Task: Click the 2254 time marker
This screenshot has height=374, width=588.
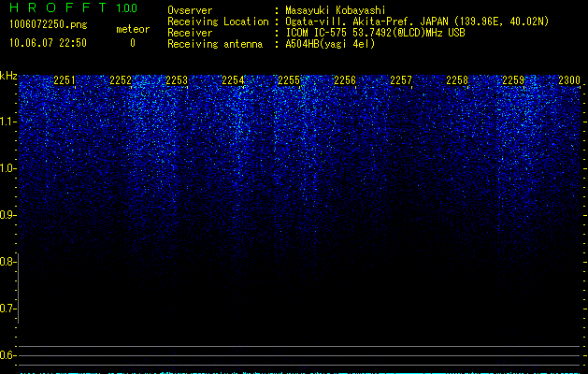Action: point(233,80)
